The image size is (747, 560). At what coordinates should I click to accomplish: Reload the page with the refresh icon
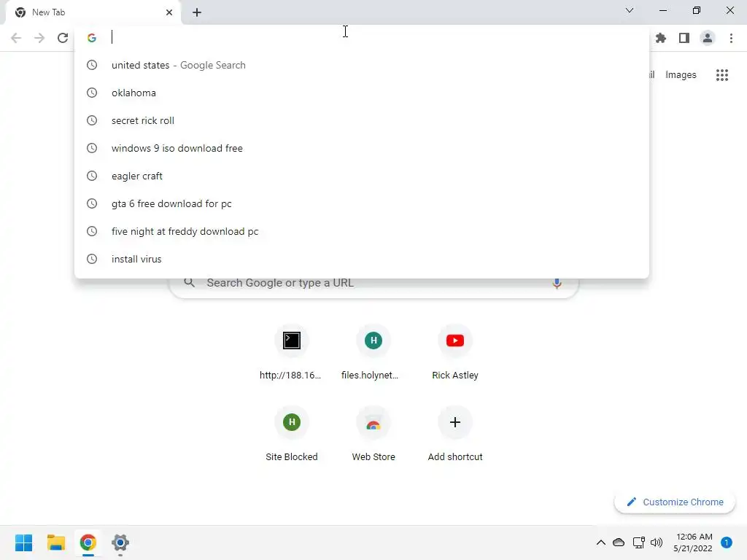[x=63, y=38]
